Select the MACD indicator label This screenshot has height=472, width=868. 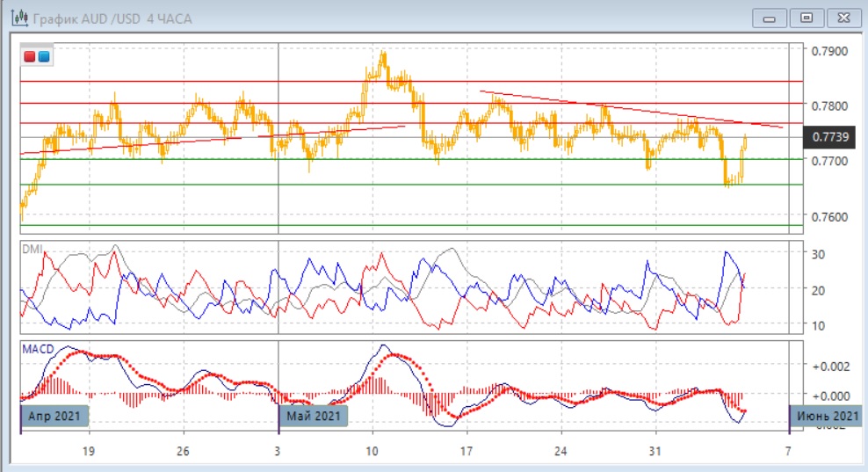(x=38, y=349)
